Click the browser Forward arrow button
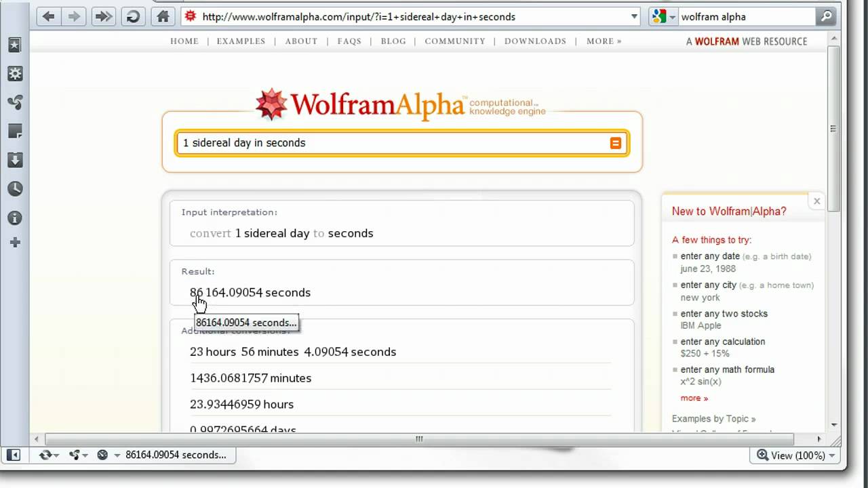 coord(75,17)
